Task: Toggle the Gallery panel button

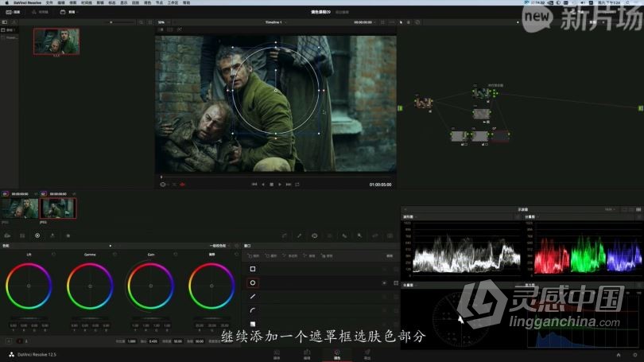Action: (14, 12)
